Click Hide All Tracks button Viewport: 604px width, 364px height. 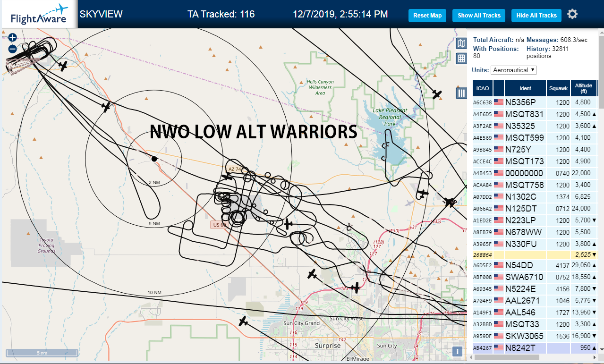[536, 16]
